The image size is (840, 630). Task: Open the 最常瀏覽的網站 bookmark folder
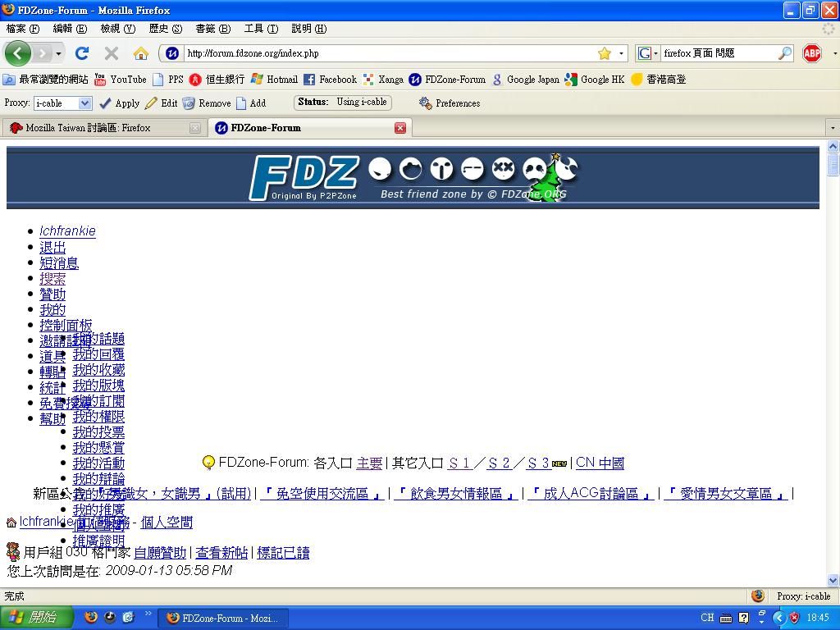click(x=46, y=80)
